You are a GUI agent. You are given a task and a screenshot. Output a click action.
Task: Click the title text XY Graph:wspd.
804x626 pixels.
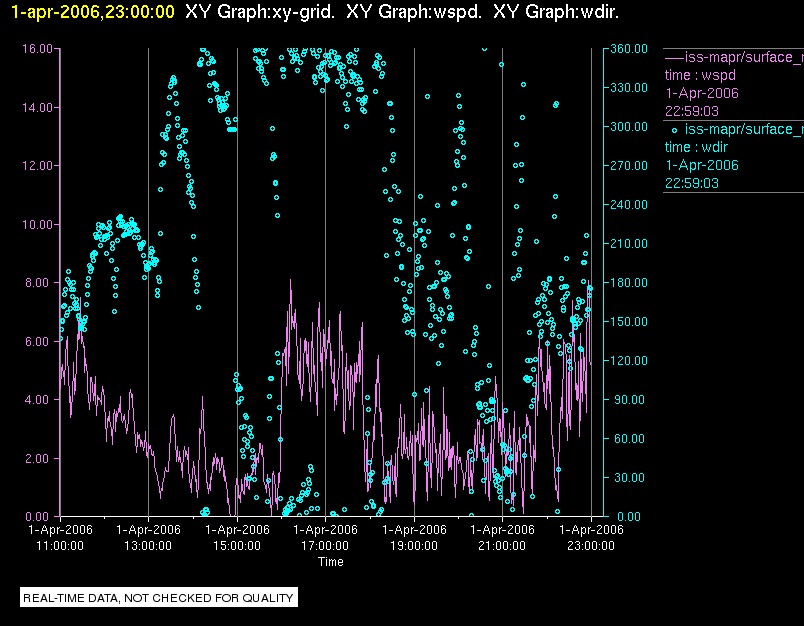[414, 11]
